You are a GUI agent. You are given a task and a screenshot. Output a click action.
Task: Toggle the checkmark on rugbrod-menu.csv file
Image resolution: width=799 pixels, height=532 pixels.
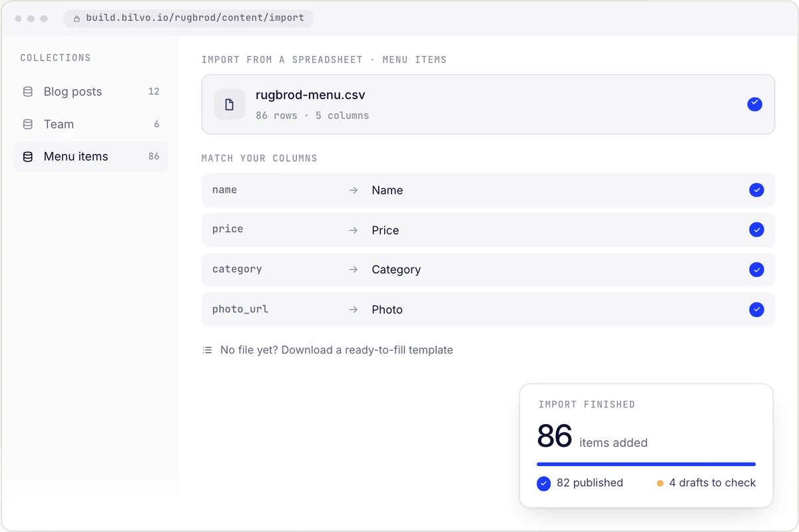tap(754, 105)
